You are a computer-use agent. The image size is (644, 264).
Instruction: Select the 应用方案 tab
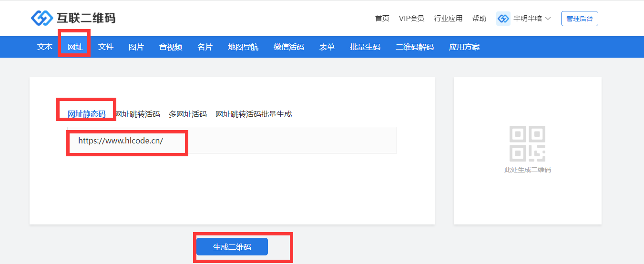click(464, 47)
